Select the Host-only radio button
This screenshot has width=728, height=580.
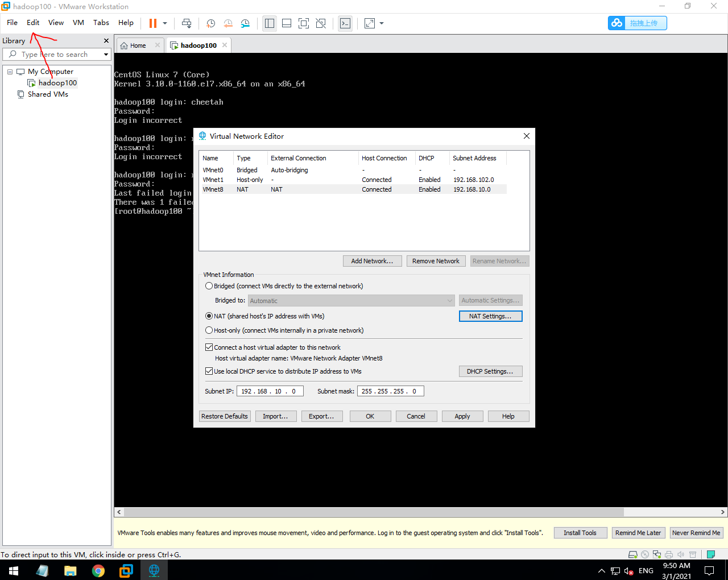[x=209, y=330]
